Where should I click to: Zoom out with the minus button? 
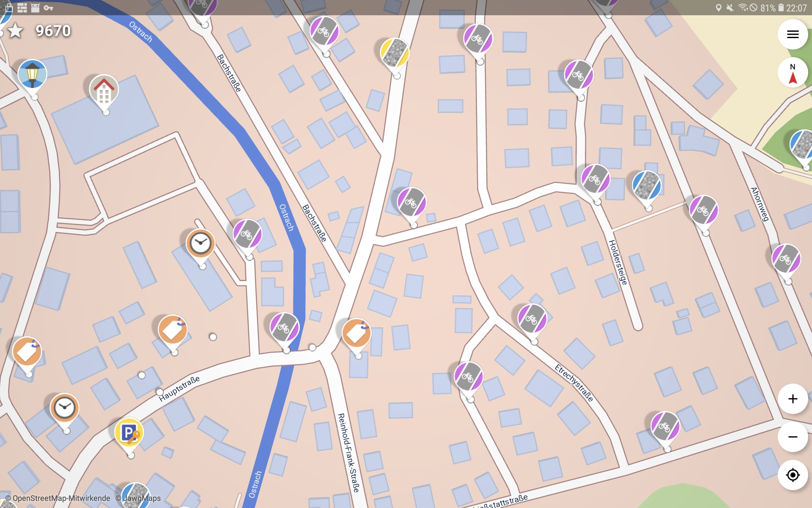(x=793, y=437)
